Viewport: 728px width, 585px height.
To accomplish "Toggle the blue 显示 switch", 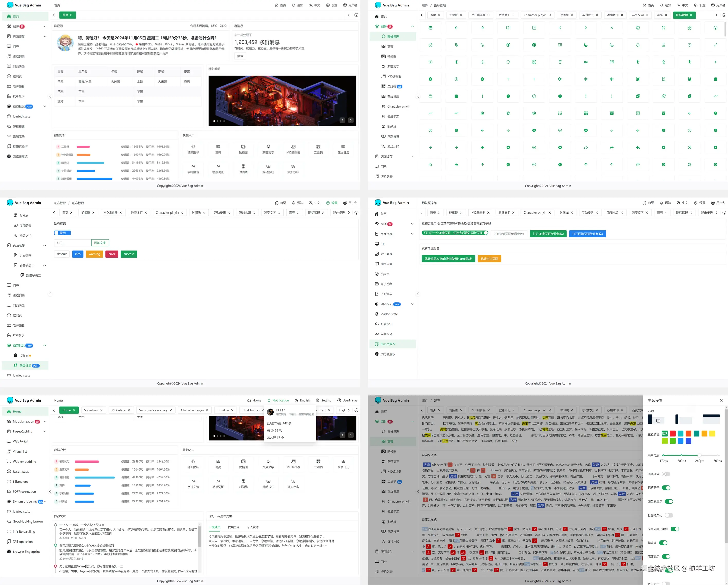I will (x=62, y=233).
